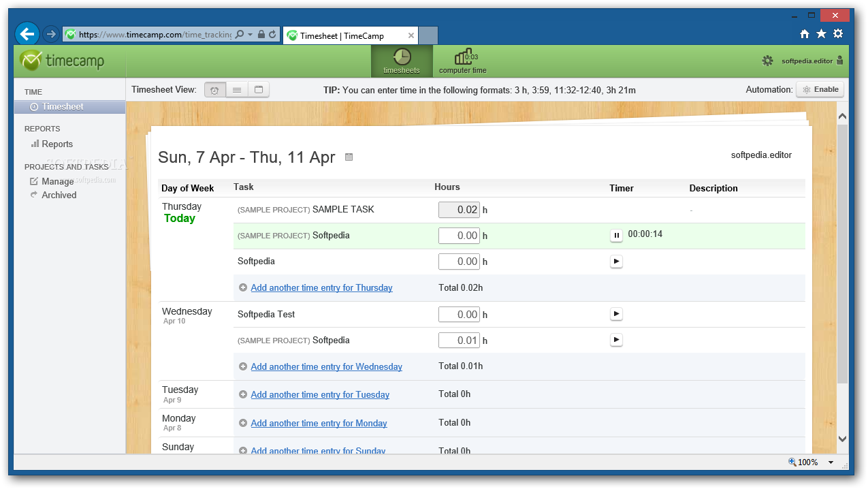Viewport: 868px width, 489px height.
Task: Open zoom level dropdown arrow in status bar
Action: tap(831, 462)
